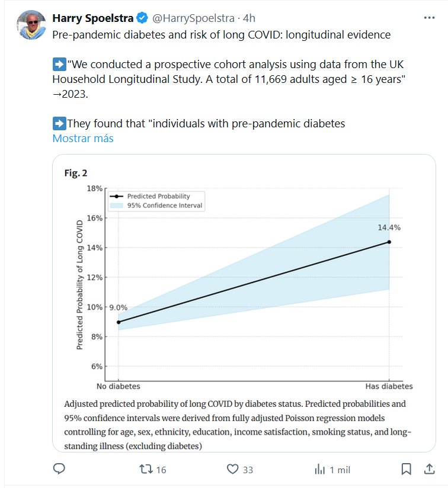Open the @HarrySpoelstra handle link

click(x=194, y=18)
